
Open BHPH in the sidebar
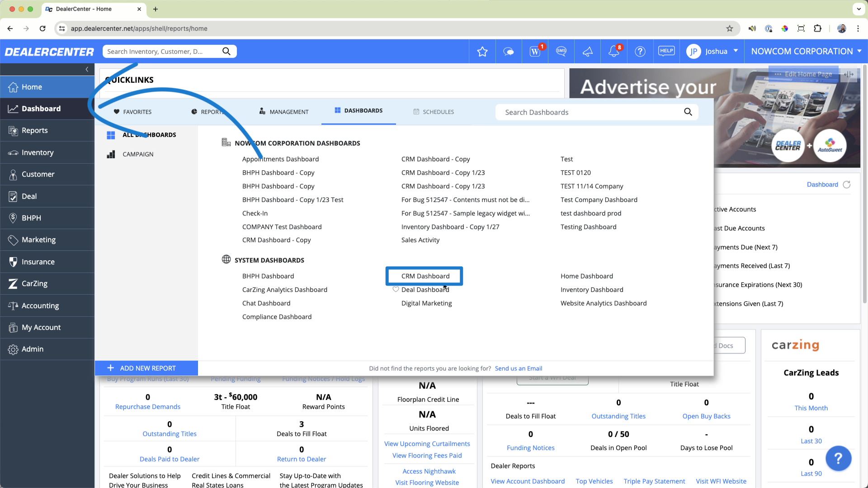point(47,218)
